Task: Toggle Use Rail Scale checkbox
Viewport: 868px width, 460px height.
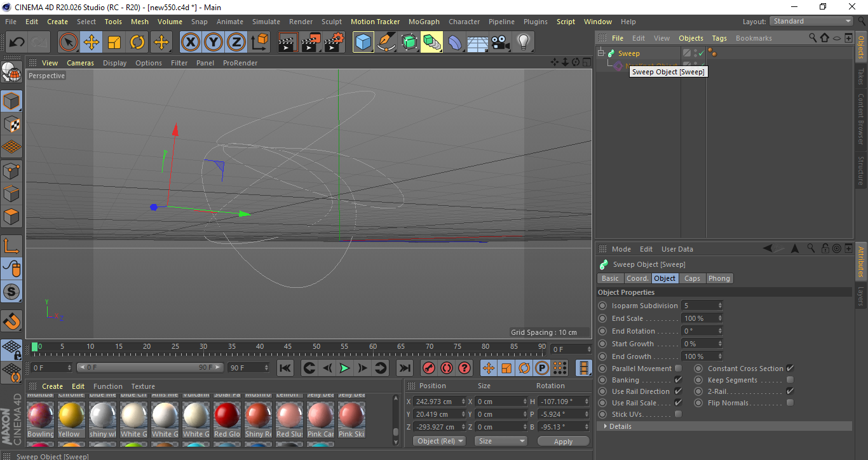Action: click(678, 403)
